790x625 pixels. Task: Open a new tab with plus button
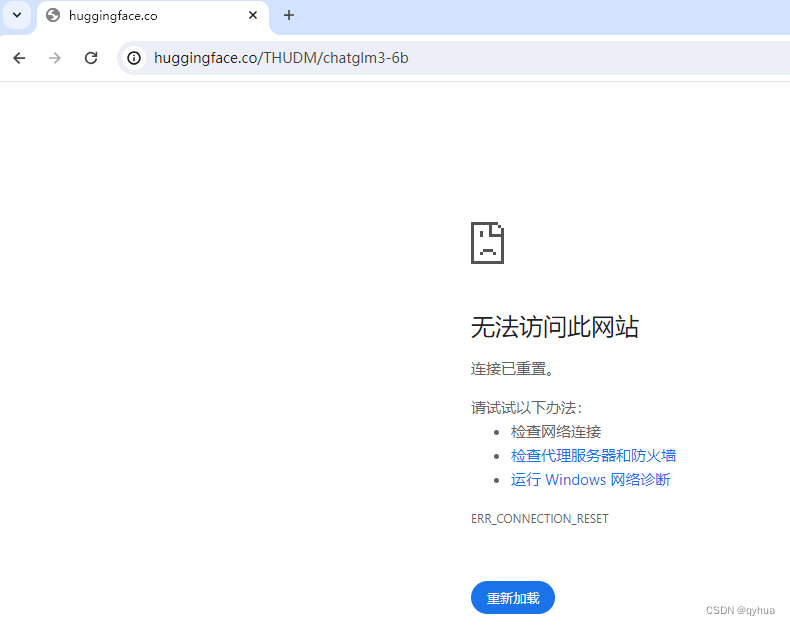[x=289, y=16]
